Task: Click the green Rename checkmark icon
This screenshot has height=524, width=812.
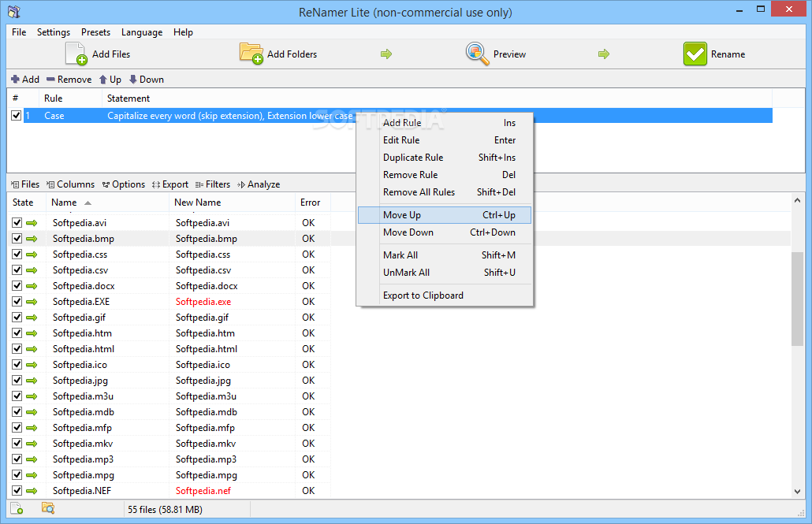Action: [695, 54]
